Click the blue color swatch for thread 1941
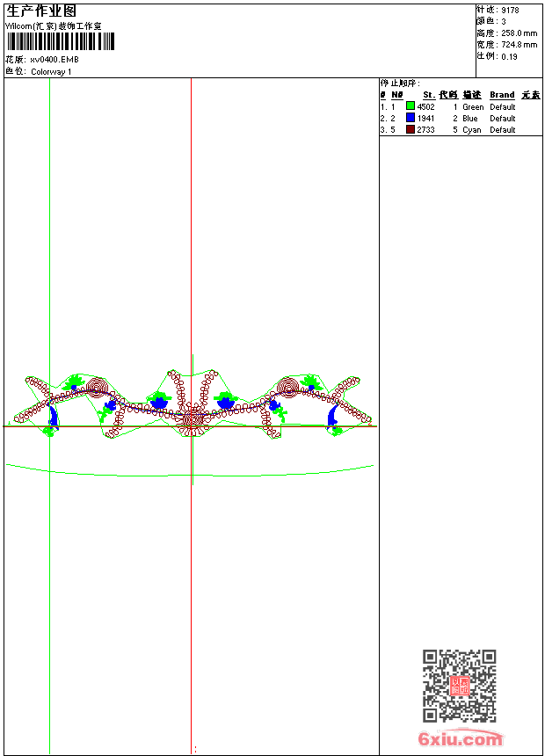Viewport: 545px width, 756px height. [411, 118]
